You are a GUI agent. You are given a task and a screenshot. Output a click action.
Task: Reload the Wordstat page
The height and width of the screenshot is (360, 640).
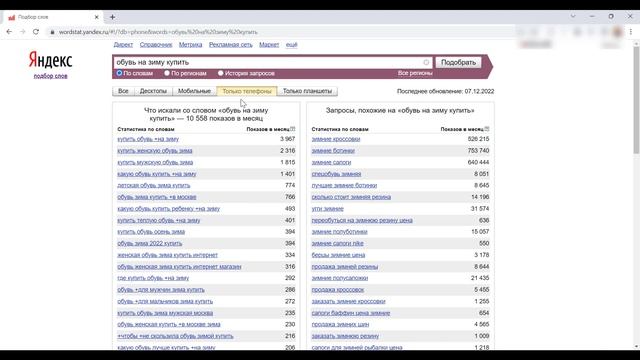pos(36,32)
